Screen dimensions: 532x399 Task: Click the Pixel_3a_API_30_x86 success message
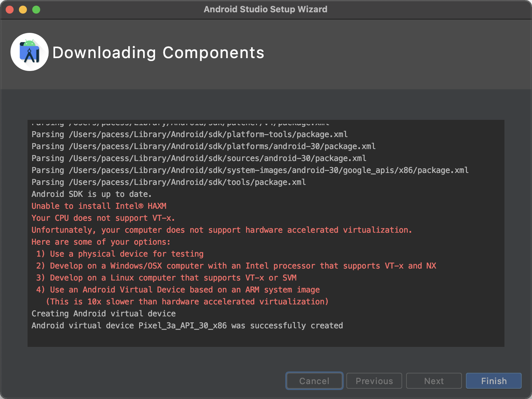click(x=187, y=325)
